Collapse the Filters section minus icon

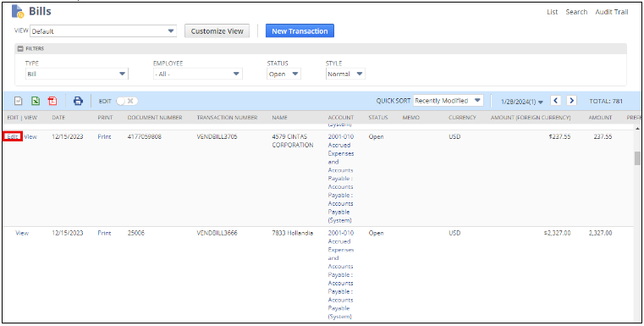click(20, 48)
